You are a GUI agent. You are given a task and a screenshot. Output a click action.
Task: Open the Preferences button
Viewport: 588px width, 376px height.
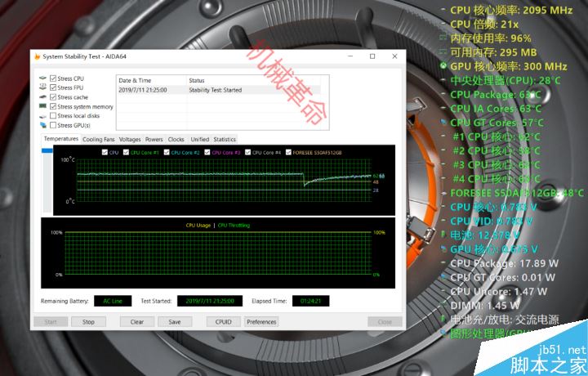(261, 321)
